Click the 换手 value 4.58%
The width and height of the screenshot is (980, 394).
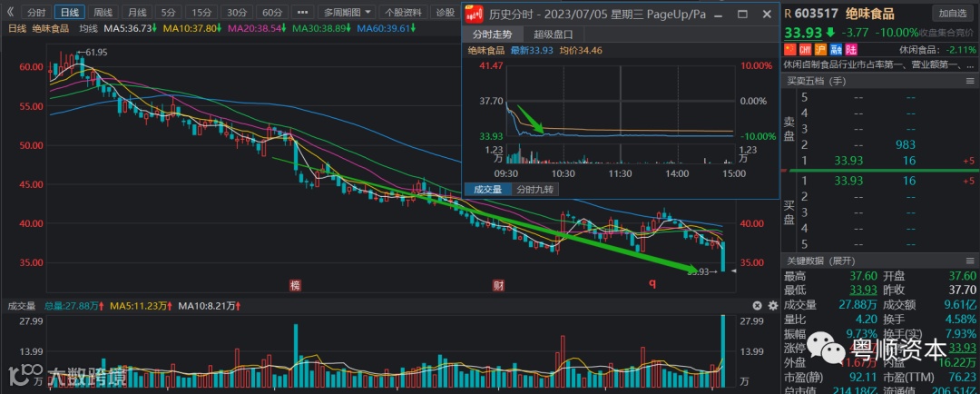959,319
